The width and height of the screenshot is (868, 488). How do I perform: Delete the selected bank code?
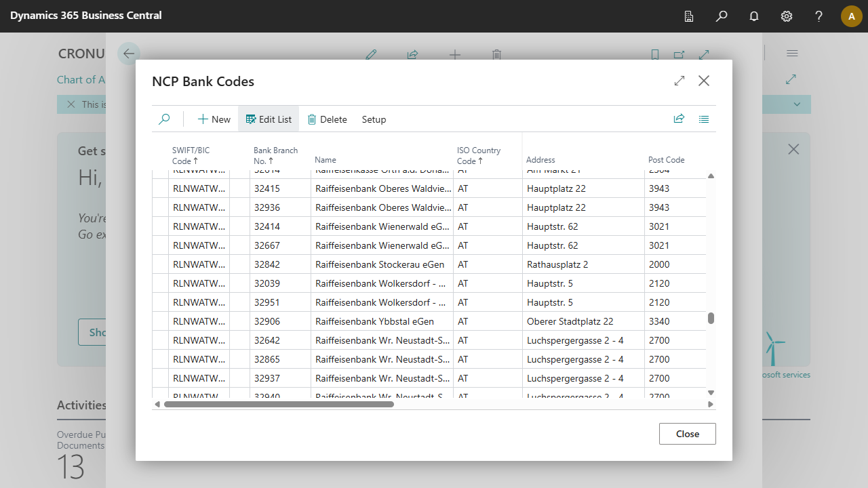pos(327,119)
